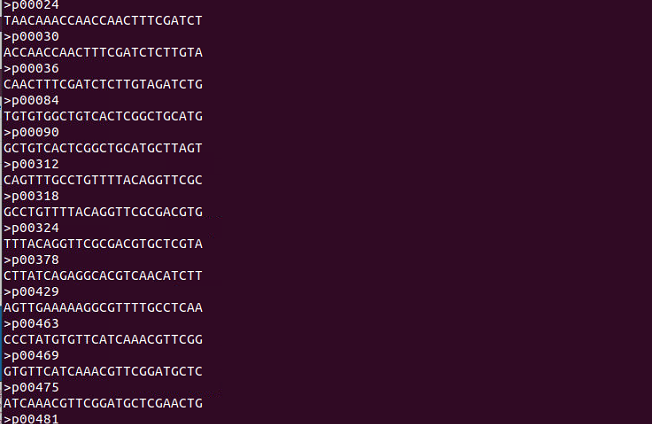Click the >p00312 header line

31,164
